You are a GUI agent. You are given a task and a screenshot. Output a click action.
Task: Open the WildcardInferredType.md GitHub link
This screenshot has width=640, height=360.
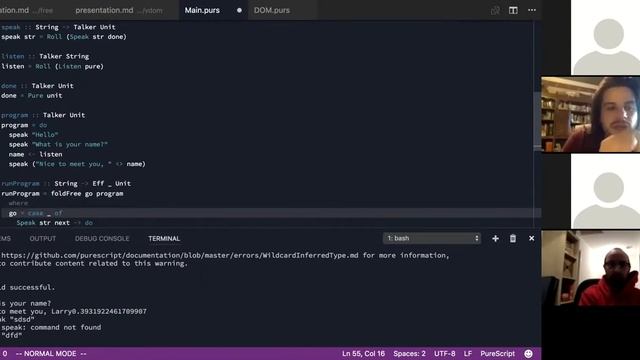pos(180,255)
